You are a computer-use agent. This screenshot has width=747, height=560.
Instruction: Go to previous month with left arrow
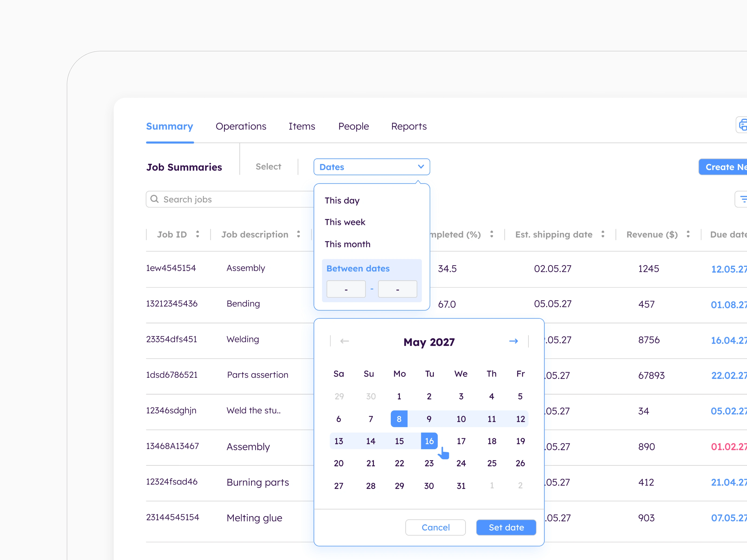(345, 341)
